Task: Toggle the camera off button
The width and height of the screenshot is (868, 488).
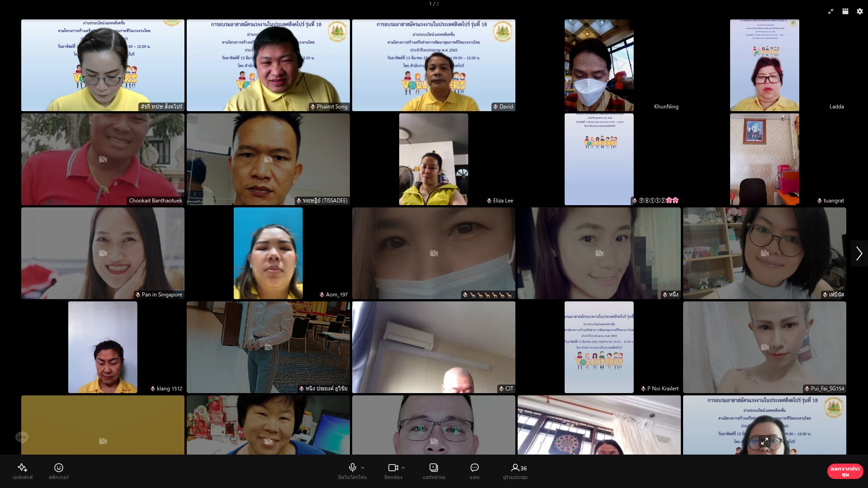Action: click(392, 468)
